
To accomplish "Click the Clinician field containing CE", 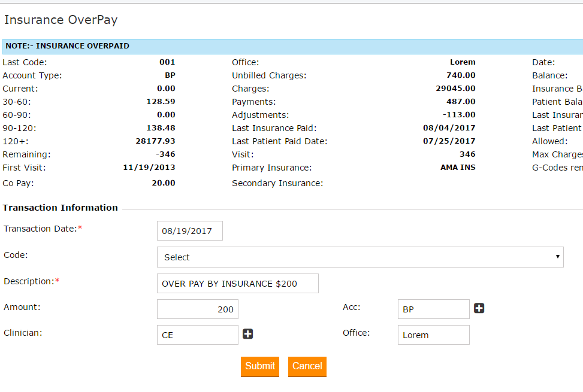I will point(198,335).
